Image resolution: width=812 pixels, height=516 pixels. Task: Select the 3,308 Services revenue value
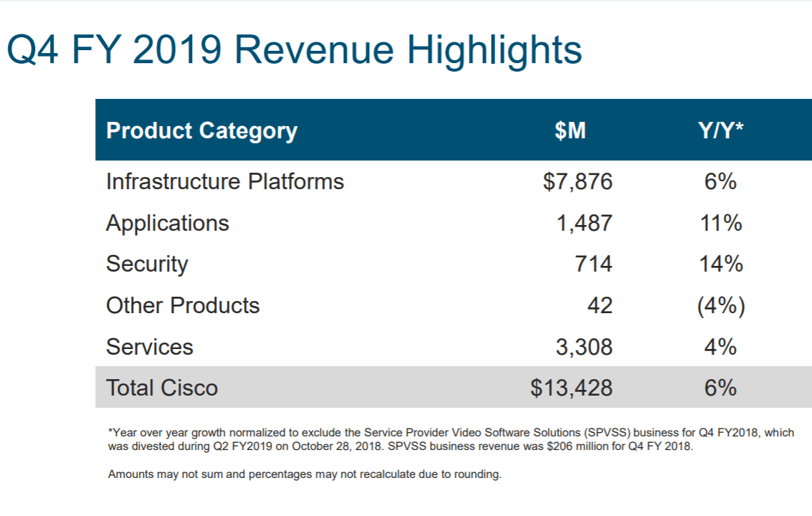pos(584,348)
